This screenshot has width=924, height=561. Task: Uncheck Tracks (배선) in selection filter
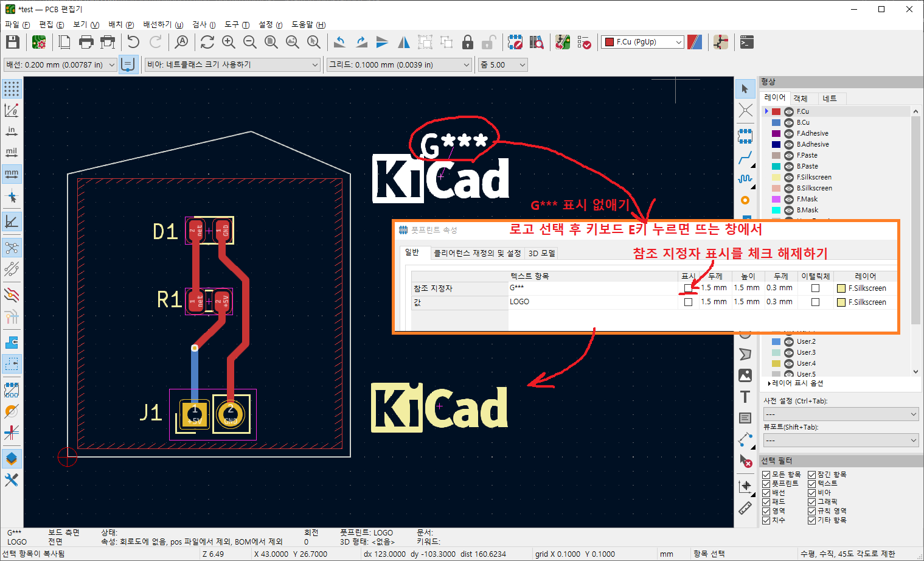click(x=766, y=493)
